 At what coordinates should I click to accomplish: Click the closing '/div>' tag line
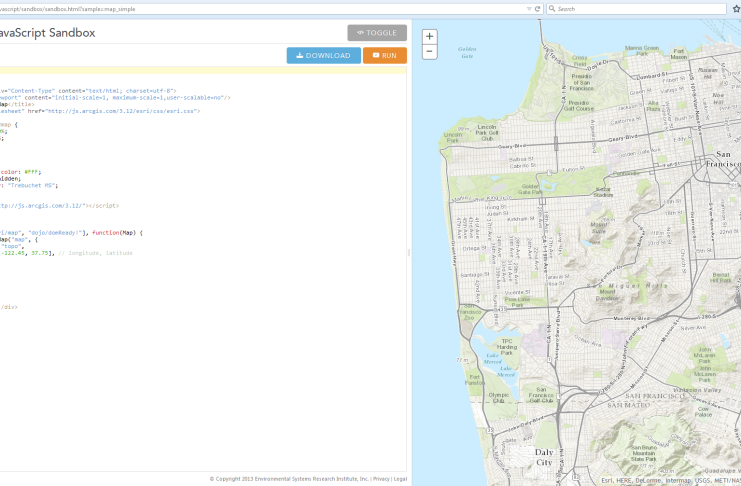9,307
